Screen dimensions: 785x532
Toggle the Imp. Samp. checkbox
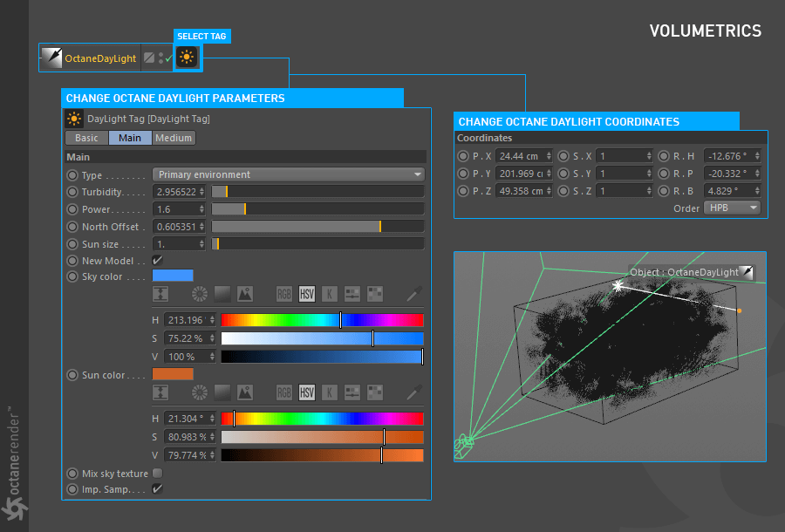point(157,489)
